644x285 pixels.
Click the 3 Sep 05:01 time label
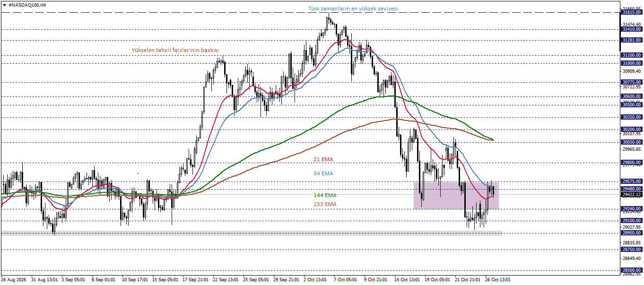pyautogui.click(x=73, y=280)
